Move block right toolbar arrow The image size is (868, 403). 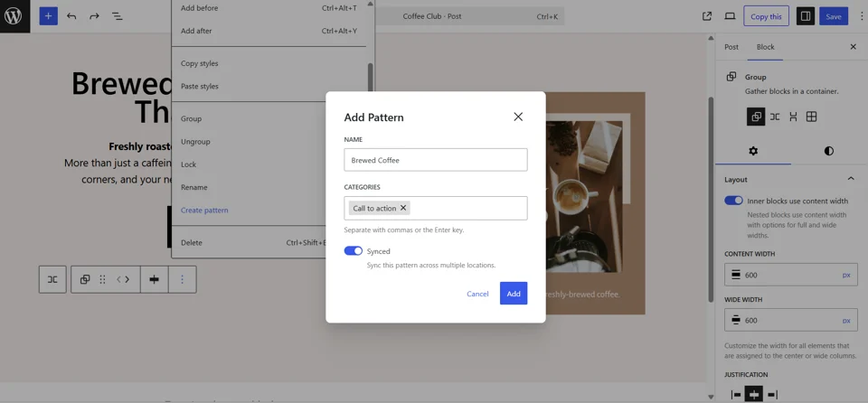pos(127,279)
